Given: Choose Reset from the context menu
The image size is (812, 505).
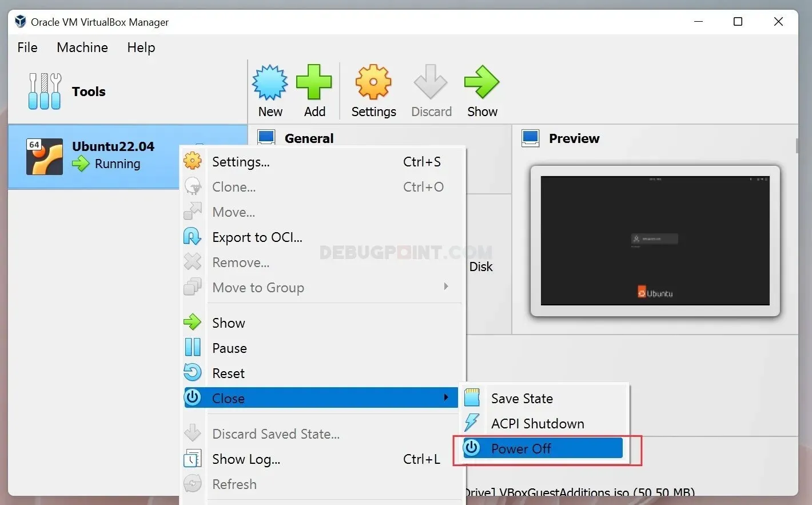Looking at the screenshot, I should [x=322, y=373].
